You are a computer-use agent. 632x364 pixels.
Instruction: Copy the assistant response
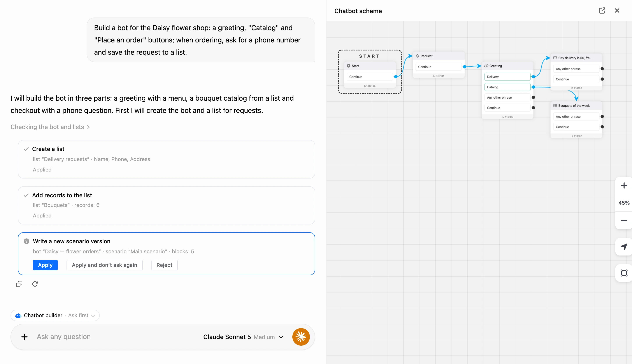point(19,284)
